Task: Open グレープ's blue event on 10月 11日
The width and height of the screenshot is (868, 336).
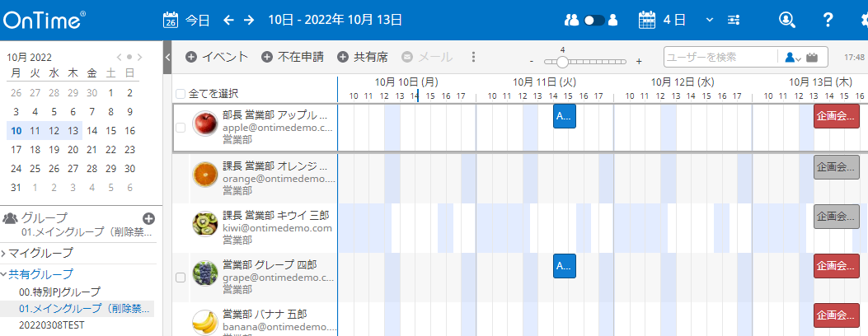Action: 565,266
